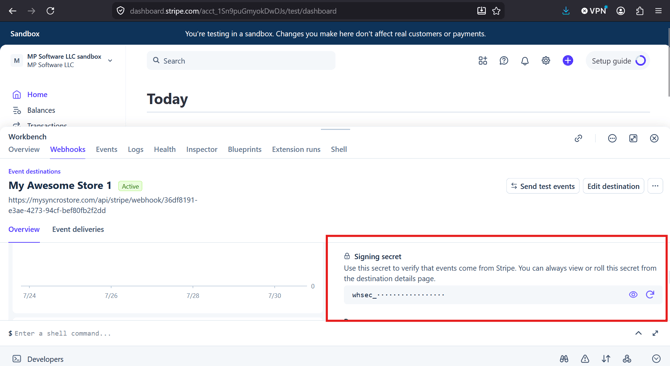Expand MP Software LLC sandbox account switcher

click(62, 61)
